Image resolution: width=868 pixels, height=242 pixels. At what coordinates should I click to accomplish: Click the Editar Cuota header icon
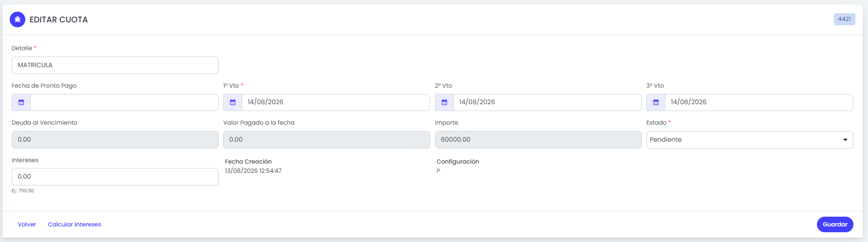pos(17,19)
